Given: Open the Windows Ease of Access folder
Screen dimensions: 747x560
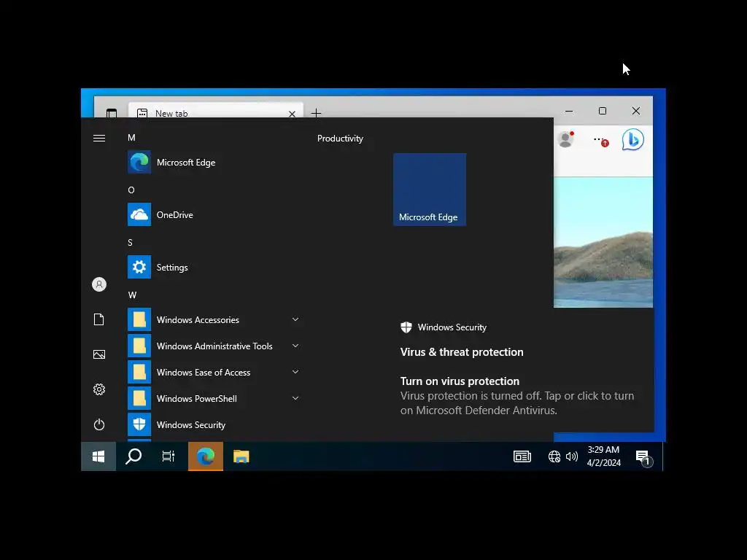Looking at the screenshot, I should pyautogui.click(x=214, y=372).
